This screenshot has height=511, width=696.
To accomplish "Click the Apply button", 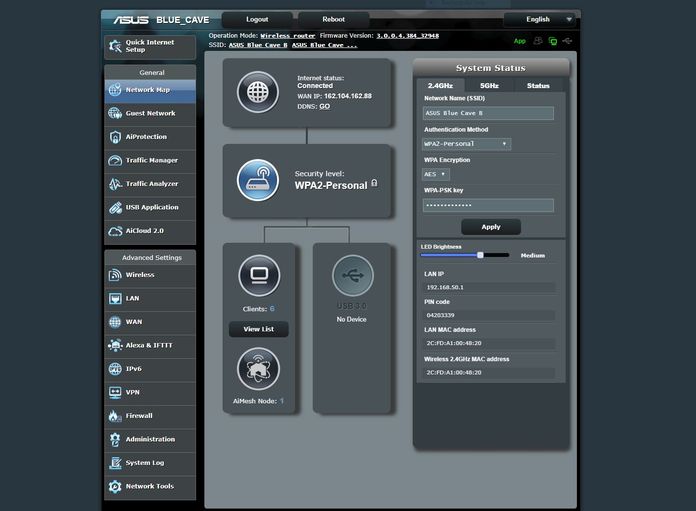I will coord(491,227).
